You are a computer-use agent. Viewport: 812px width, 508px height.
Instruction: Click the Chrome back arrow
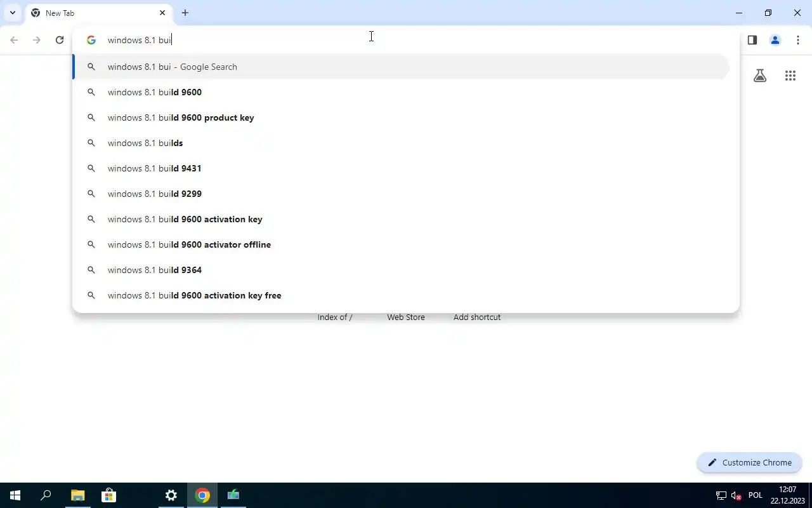14,40
